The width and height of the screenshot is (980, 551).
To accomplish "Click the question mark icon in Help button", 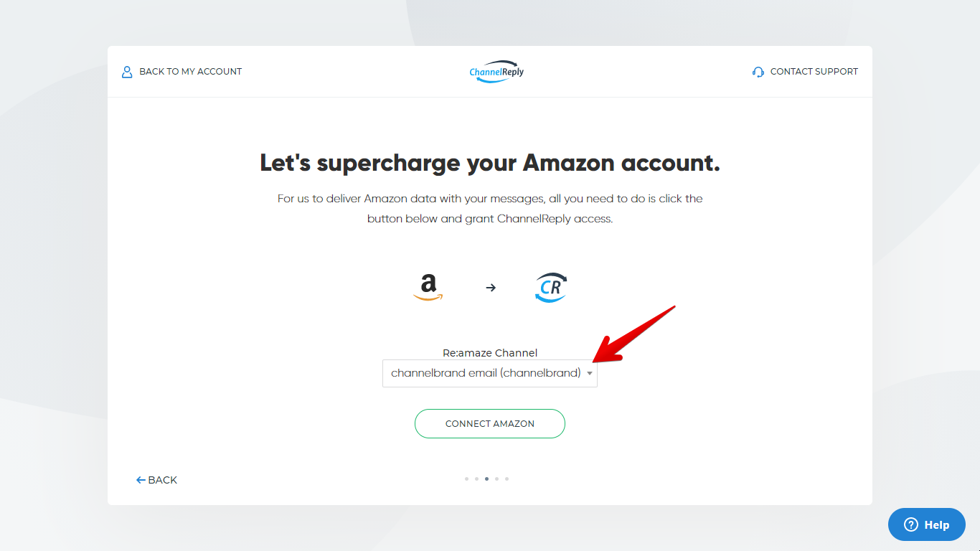I will [910, 524].
